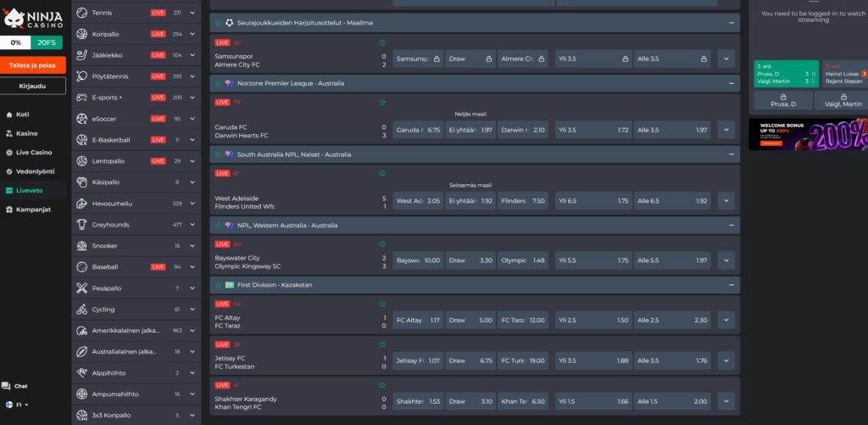The width and height of the screenshot is (868, 425).
Task: Select the Jääkiekko hockey stick icon
Action: pos(82,55)
